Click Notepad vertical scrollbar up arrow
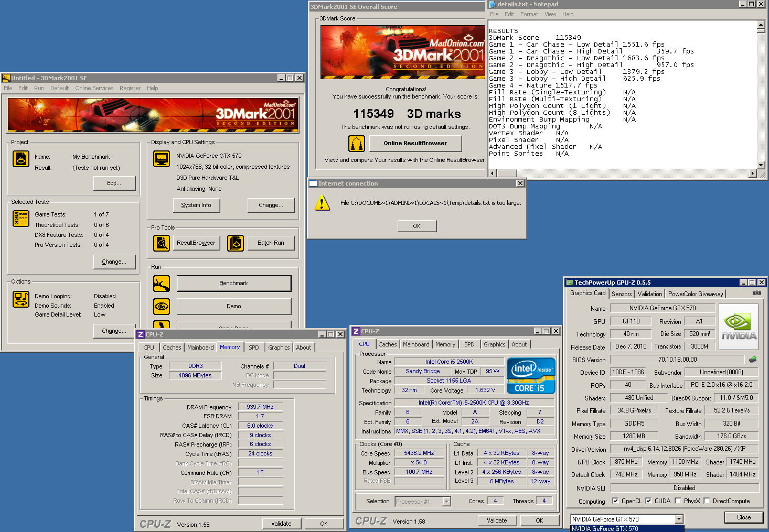Image resolution: width=769 pixels, height=532 pixels. tap(761, 24)
